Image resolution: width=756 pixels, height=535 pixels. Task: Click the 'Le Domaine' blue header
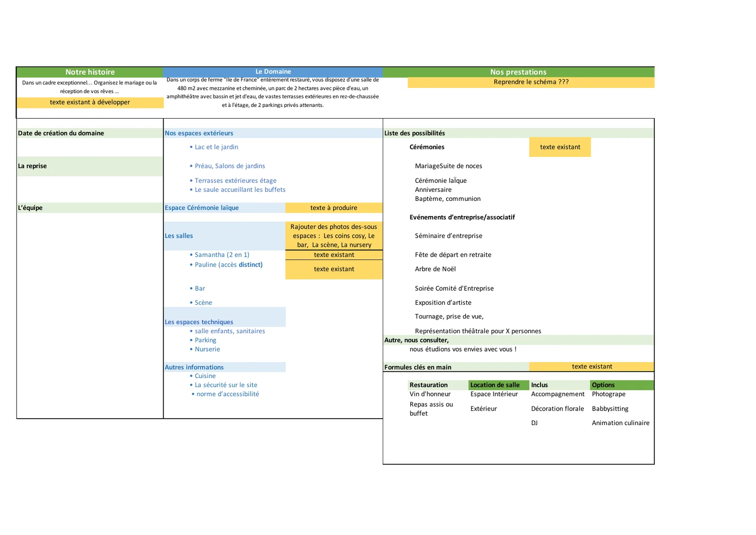pyautogui.click(x=273, y=72)
